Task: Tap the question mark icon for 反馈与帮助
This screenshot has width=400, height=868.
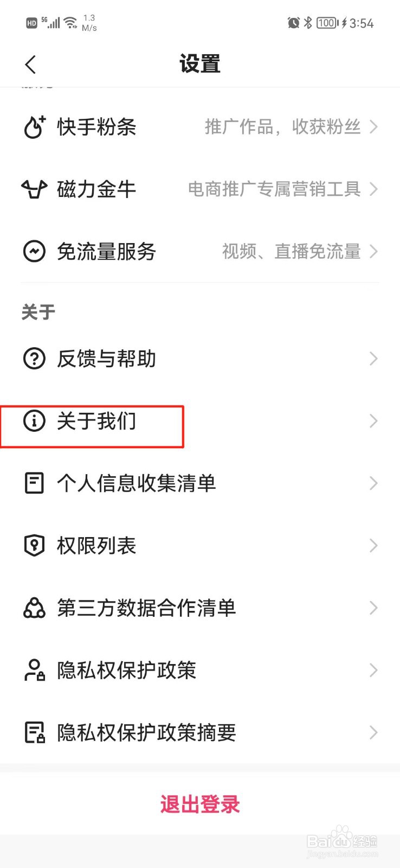Action: point(34,359)
